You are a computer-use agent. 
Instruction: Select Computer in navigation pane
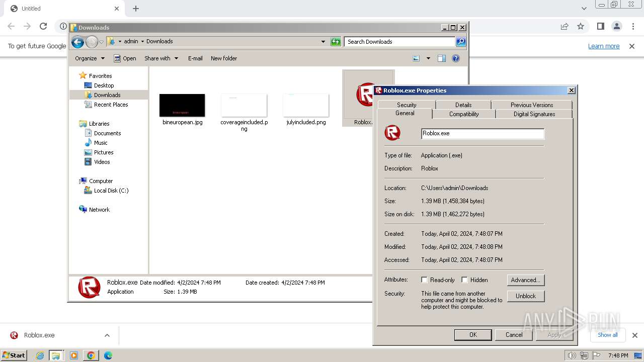[x=96, y=181]
